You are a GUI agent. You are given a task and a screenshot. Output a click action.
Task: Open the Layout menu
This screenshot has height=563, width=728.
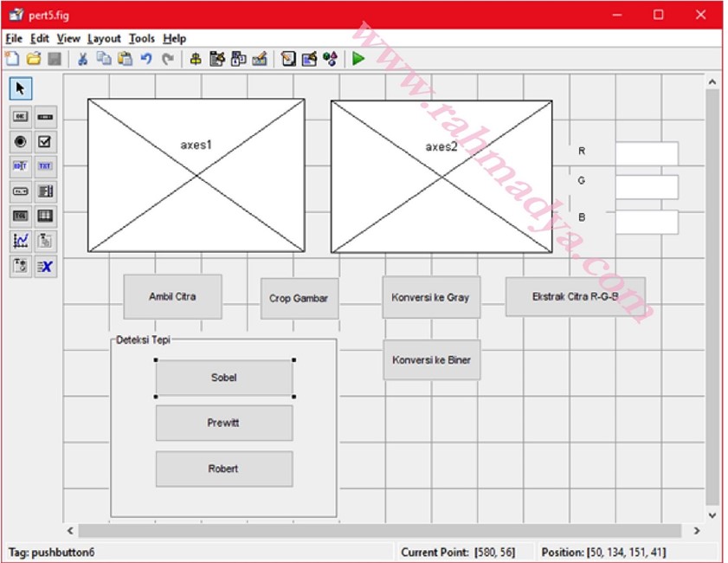[x=104, y=39]
